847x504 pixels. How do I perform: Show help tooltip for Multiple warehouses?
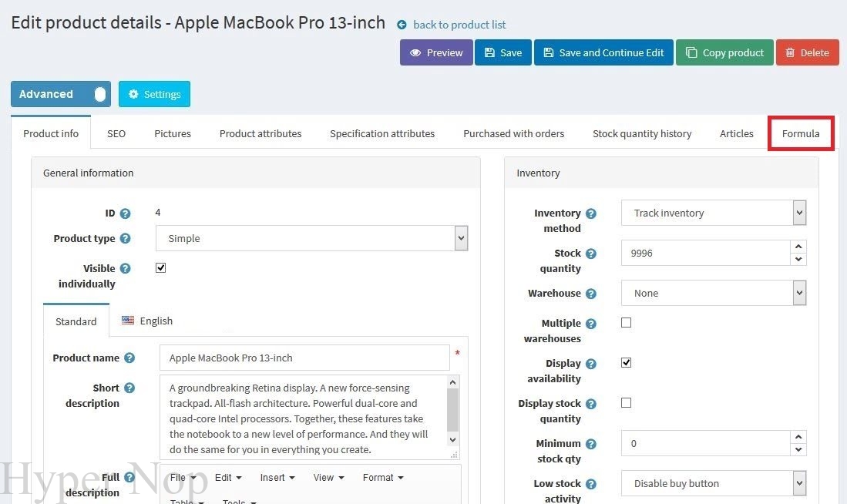click(591, 324)
